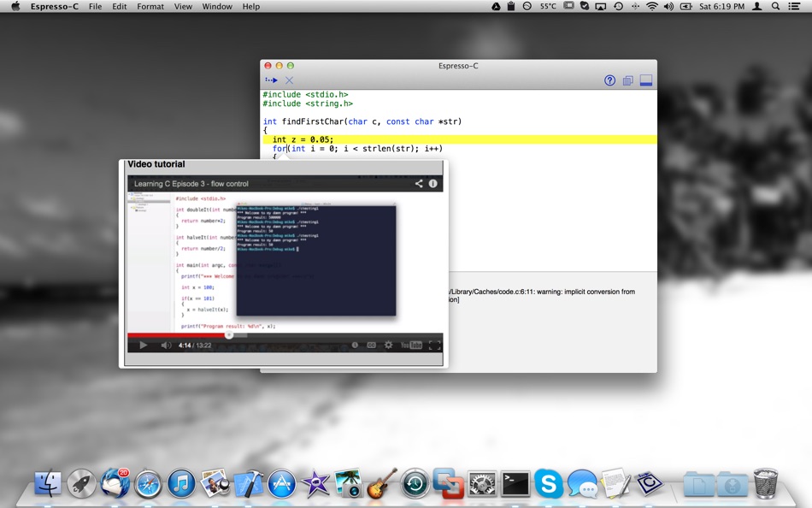Toggle the bottom output panel icon
This screenshot has width=812, height=508.
point(646,80)
